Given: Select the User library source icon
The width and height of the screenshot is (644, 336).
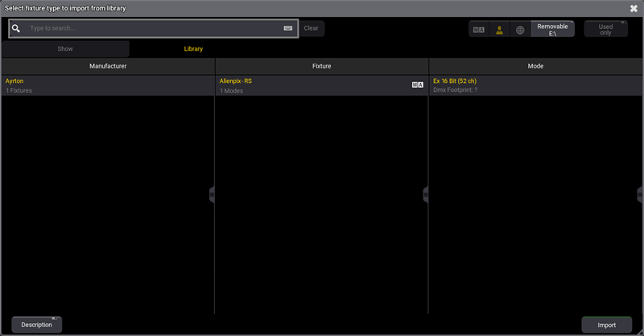Looking at the screenshot, I should pyautogui.click(x=500, y=29).
